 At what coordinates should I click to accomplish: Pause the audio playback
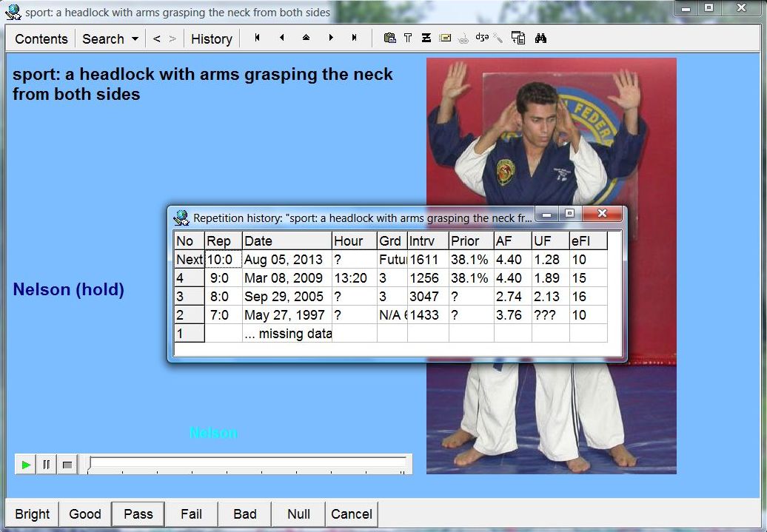point(47,465)
